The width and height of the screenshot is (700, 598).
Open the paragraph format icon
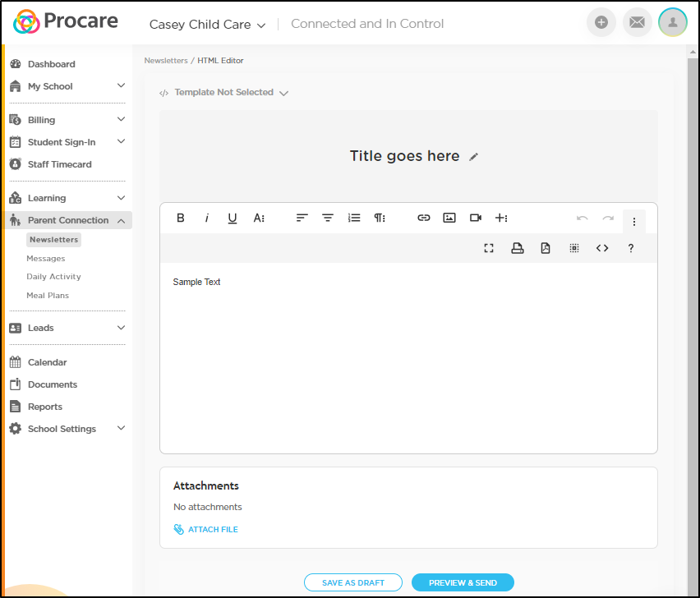click(x=380, y=218)
